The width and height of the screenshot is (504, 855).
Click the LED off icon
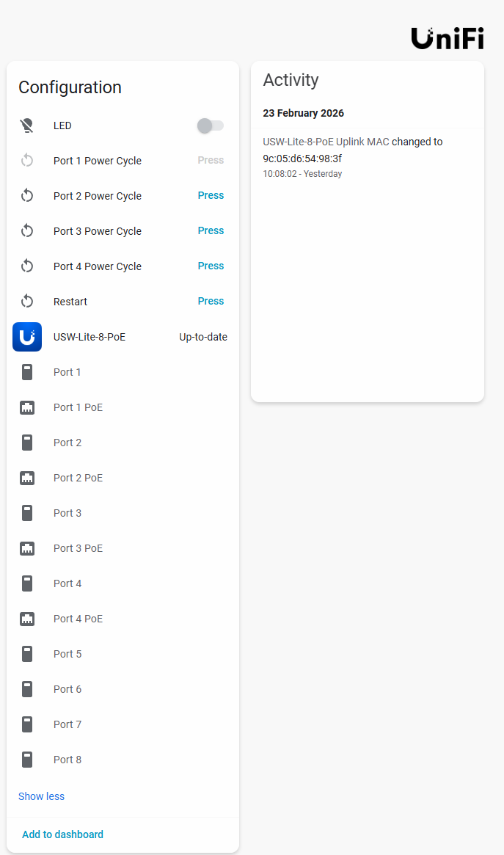click(x=27, y=125)
